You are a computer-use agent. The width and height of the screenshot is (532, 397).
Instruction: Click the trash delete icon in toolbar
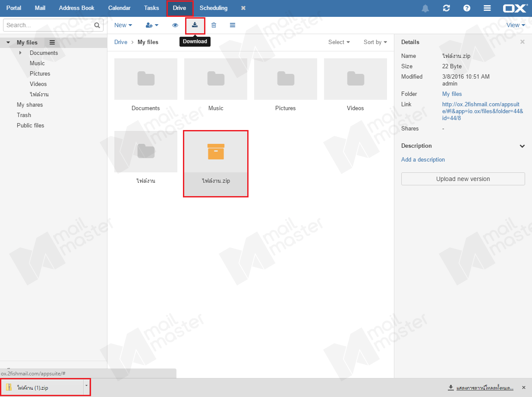[x=214, y=25]
